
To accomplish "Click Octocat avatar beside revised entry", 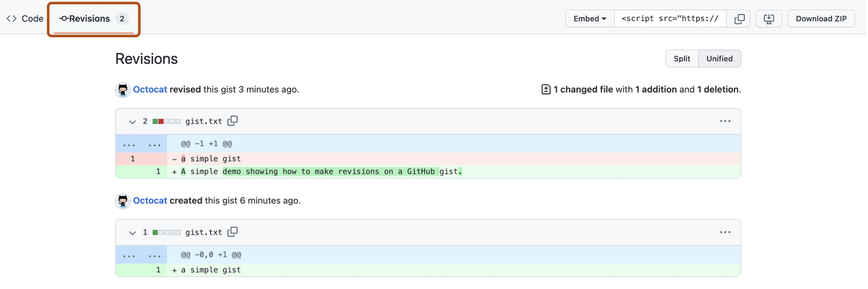I will click(123, 90).
